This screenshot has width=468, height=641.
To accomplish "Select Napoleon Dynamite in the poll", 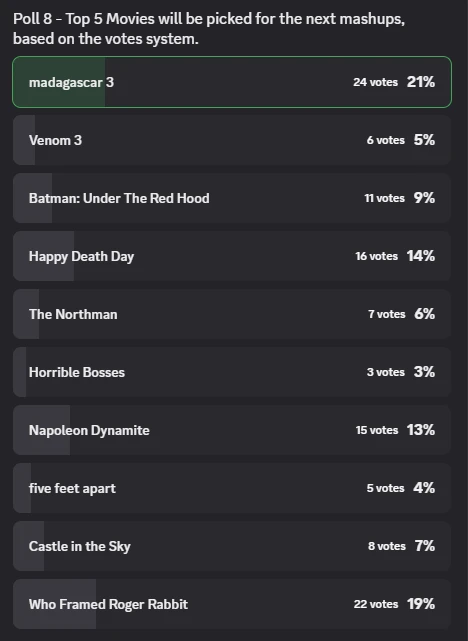I will 232,430.
